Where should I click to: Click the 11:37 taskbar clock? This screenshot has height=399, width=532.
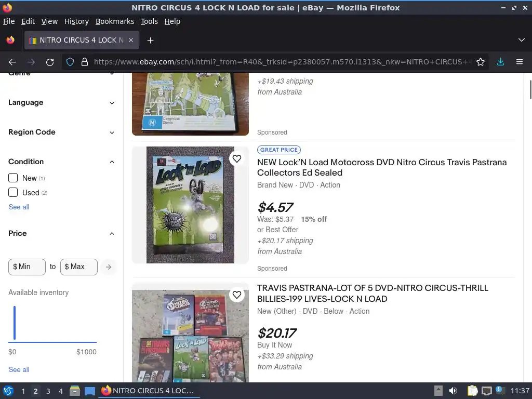point(520,391)
